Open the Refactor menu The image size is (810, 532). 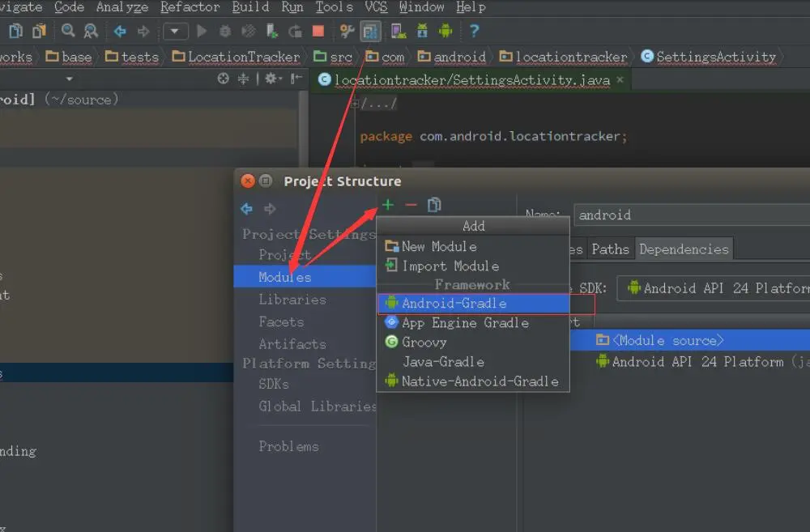(190, 7)
